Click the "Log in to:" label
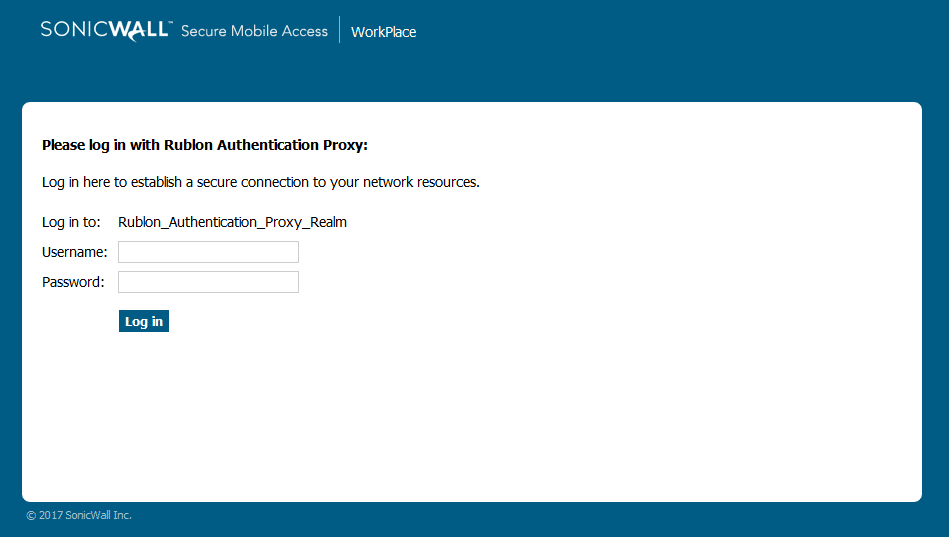The height and width of the screenshot is (537, 949). 71,222
